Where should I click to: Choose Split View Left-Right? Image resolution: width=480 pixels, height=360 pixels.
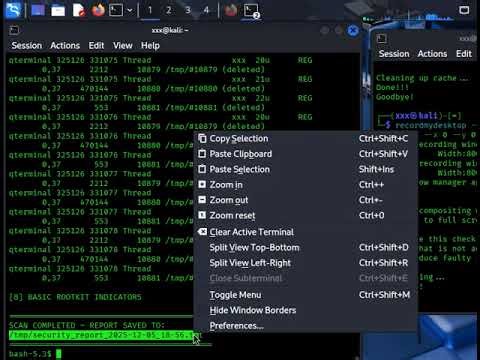point(305,263)
